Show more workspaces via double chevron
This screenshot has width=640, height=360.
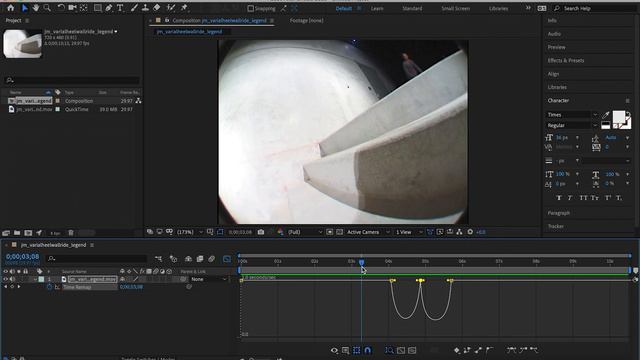coord(528,8)
